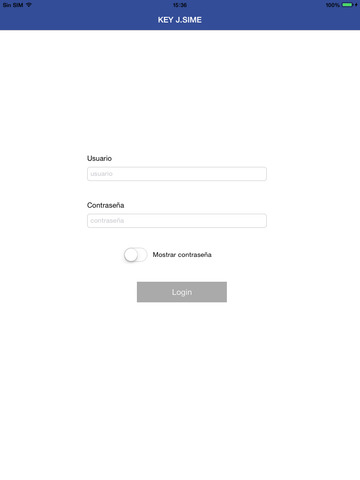This screenshot has width=360, height=480.
Task: Submit with the gray Login button
Action: [182, 292]
